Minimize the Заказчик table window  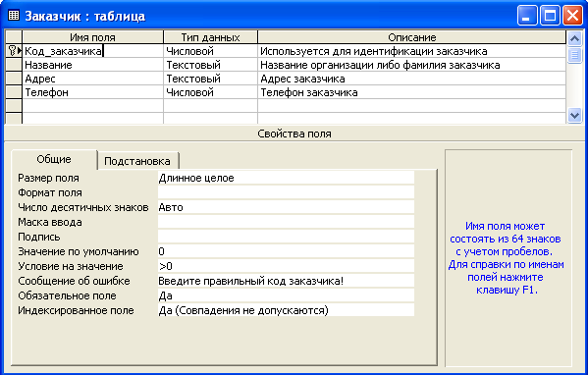click(527, 16)
